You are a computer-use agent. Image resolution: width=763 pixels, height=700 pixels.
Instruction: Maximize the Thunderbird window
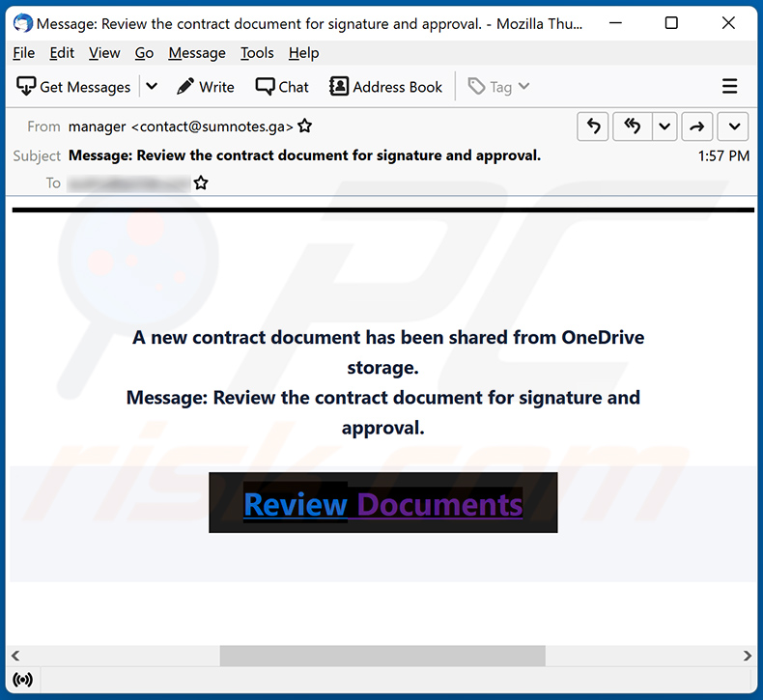671,23
